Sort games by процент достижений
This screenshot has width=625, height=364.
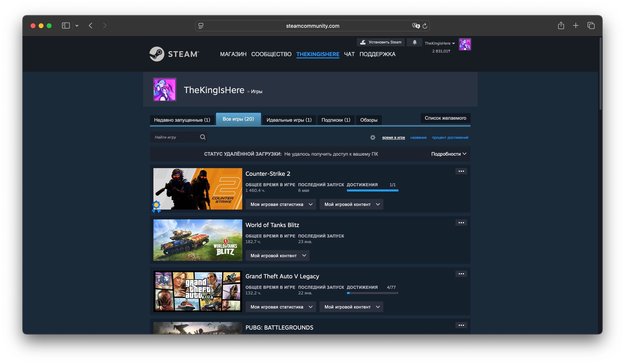(450, 138)
